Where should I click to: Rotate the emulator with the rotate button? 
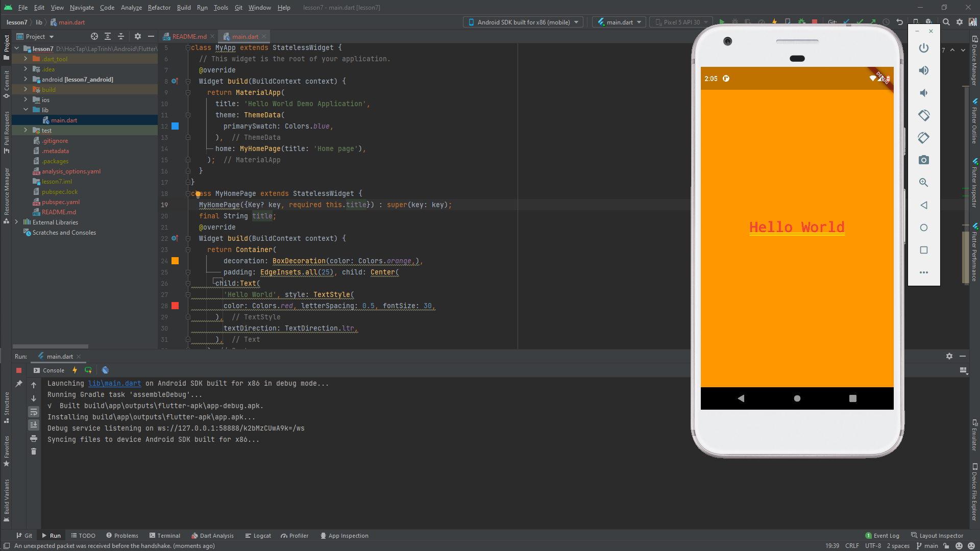[x=924, y=115]
